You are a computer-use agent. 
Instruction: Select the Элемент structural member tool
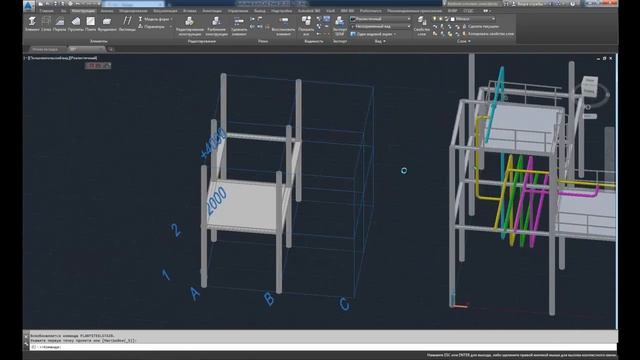[32, 24]
